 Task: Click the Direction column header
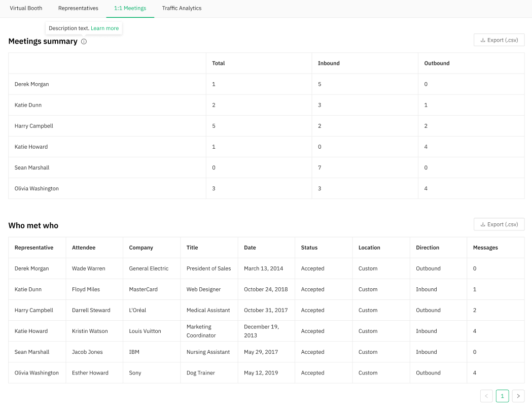click(428, 248)
